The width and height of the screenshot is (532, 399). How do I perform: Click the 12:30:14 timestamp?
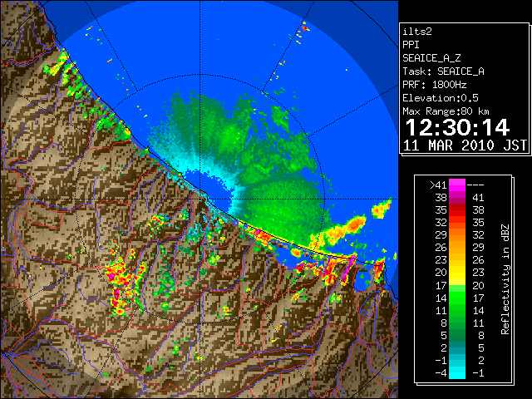coord(457,127)
